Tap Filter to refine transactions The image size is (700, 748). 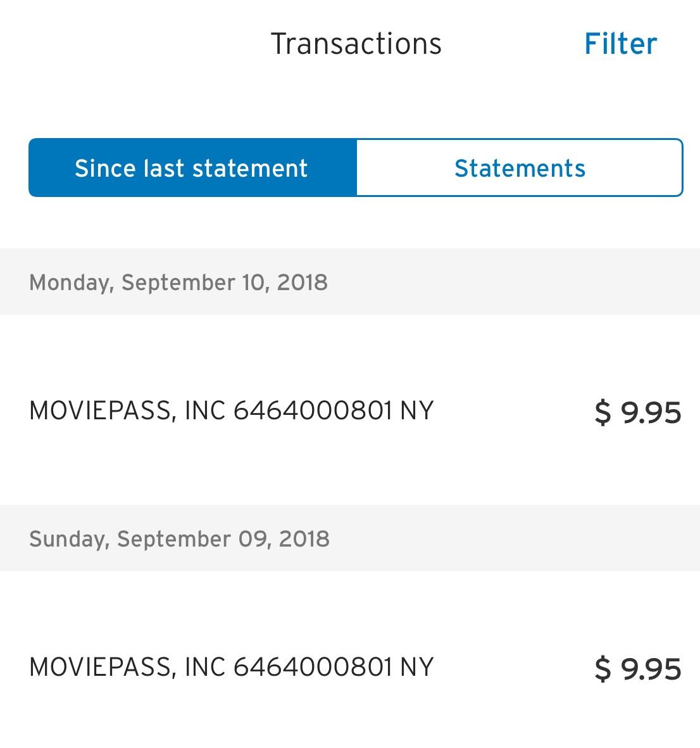click(x=620, y=43)
